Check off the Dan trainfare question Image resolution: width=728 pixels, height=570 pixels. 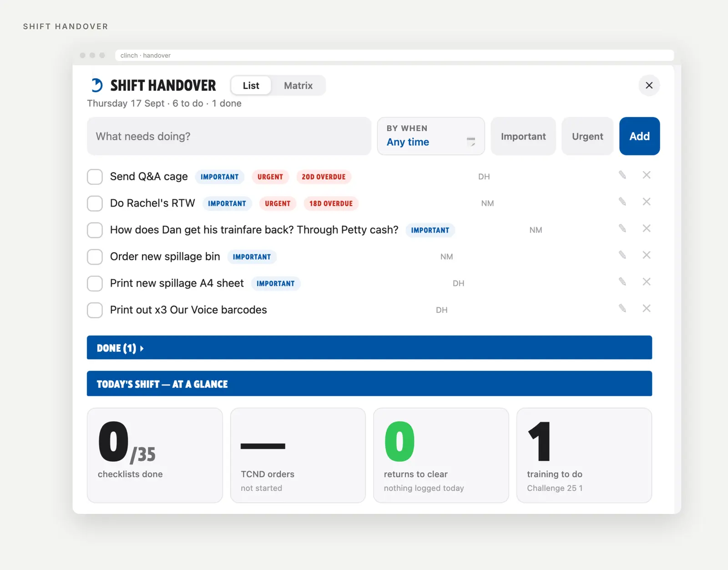click(x=95, y=230)
